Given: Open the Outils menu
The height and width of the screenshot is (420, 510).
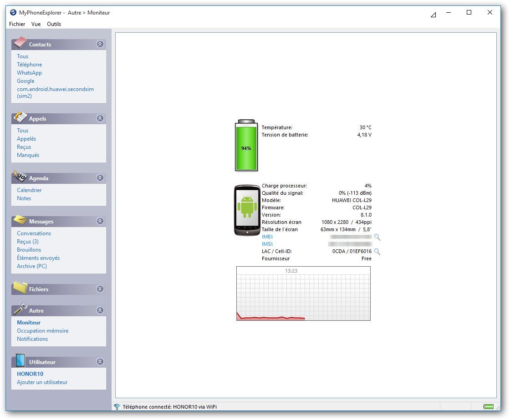Looking at the screenshot, I should pyautogui.click(x=54, y=24).
